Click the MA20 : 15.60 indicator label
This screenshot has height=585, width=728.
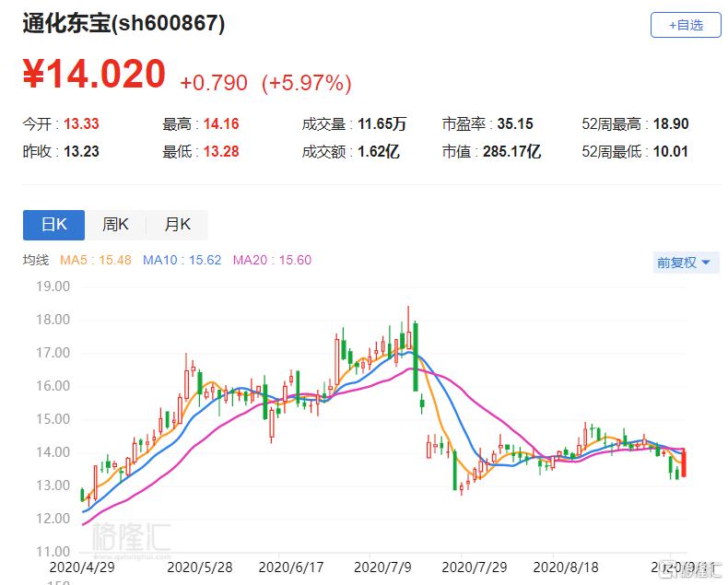tap(272, 260)
